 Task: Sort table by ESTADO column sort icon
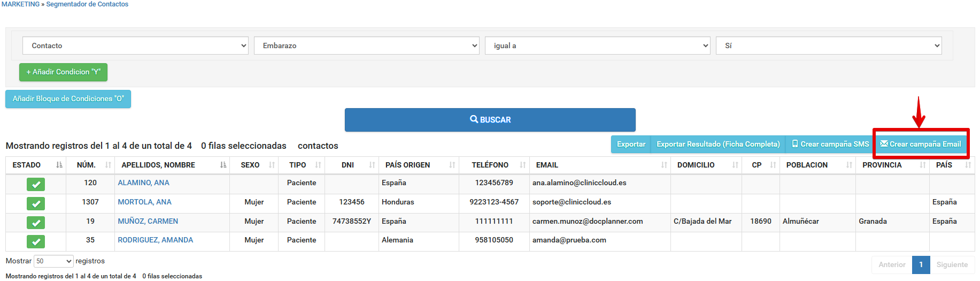[x=59, y=165]
